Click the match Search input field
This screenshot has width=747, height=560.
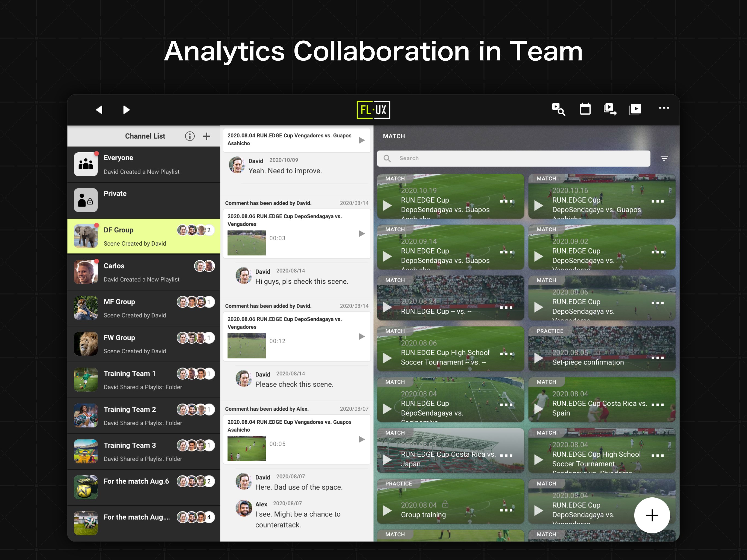513,158
